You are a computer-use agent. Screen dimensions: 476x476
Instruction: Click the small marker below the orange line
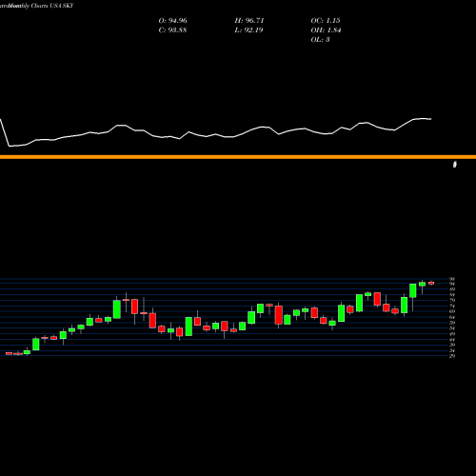[455, 164]
